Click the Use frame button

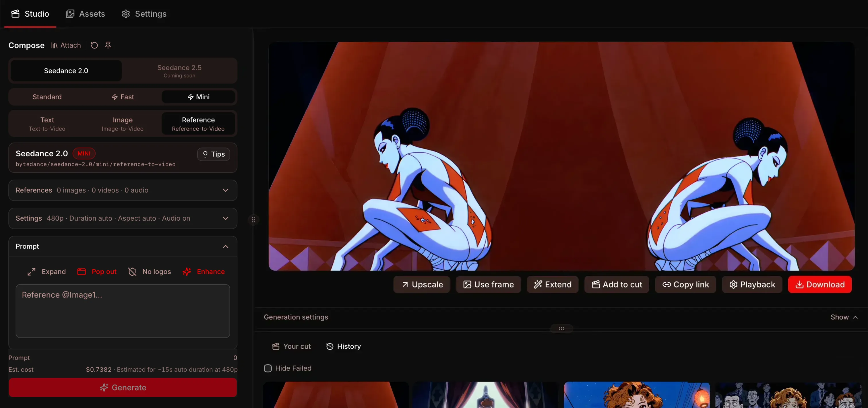tap(488, 285)
